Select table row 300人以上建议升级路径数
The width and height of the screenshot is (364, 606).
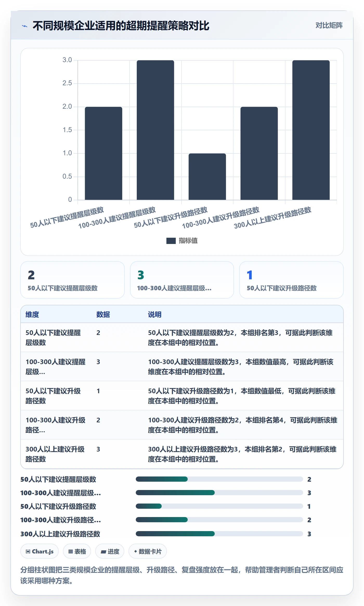point(182,454)
